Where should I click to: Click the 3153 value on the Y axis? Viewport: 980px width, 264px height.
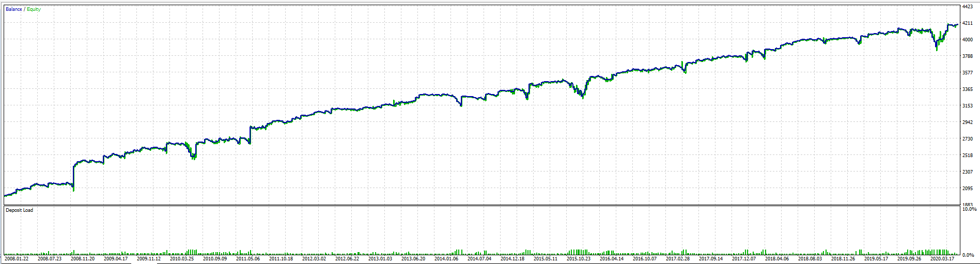pos(968,106)
